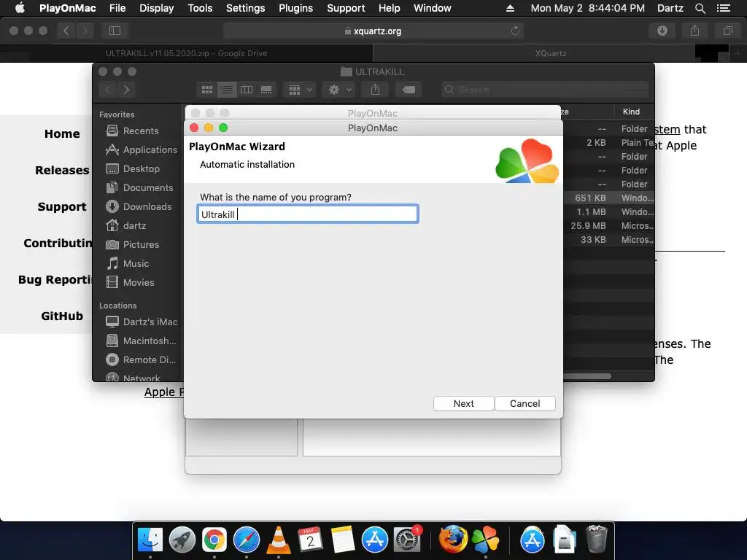747x560 pixels.
Task: Open Trash from the Dock
Action: click(596, 539)
